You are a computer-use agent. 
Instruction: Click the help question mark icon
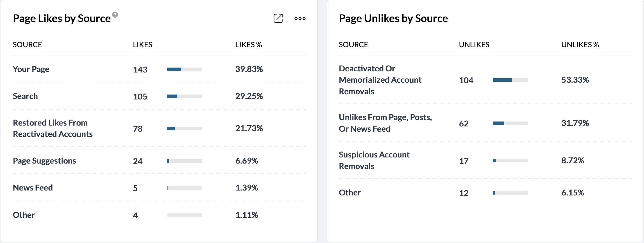pos(115,14)
